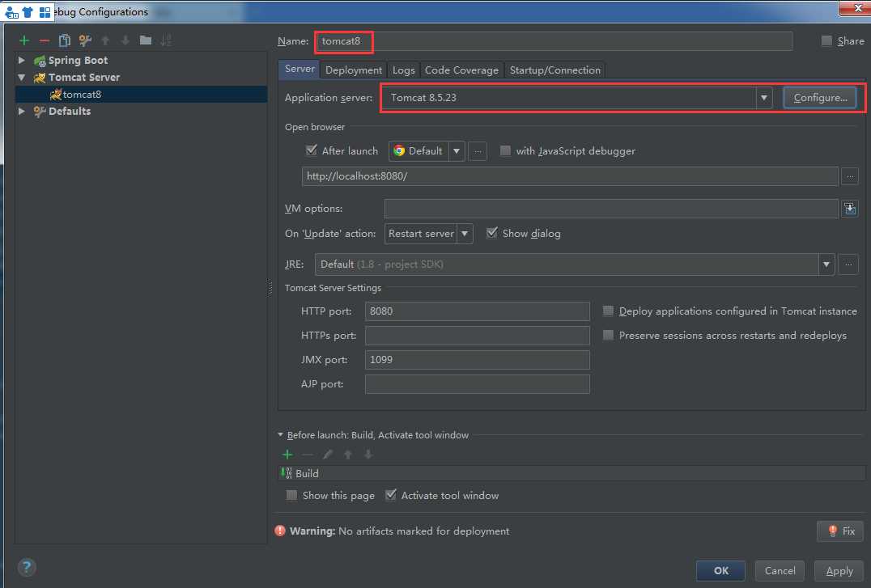Click the JMX port field 1099

pyautogui.click(x=477, y=360)
